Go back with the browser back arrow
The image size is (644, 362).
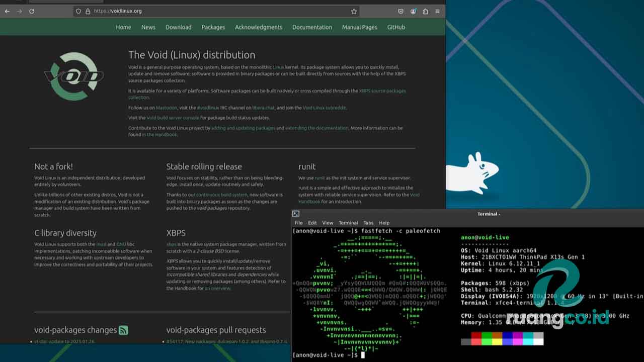(7, 11)
